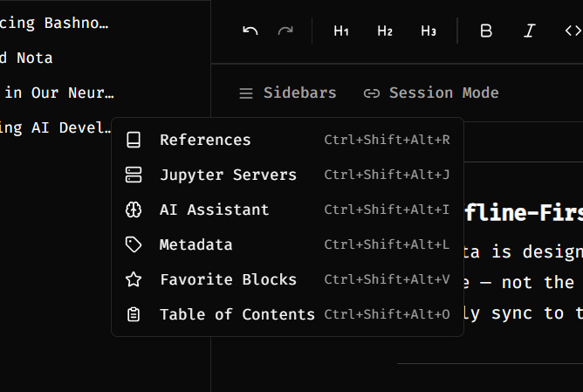Click the References book icon

point(134,140)
